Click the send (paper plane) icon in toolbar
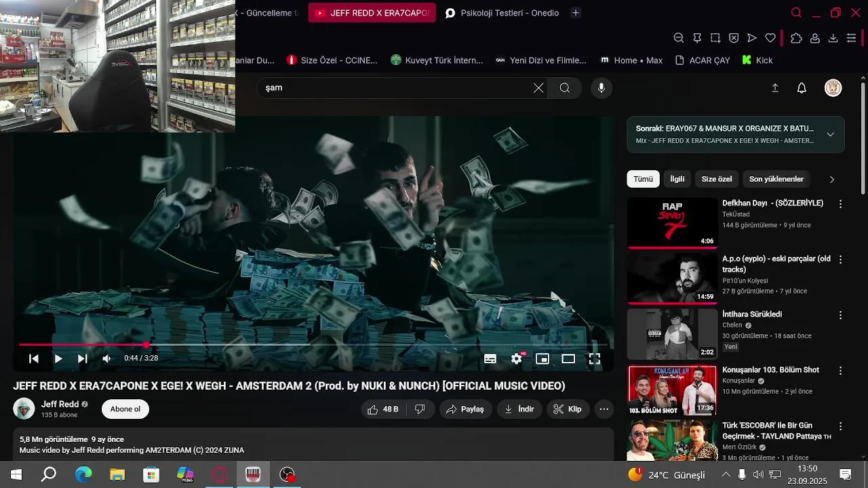Viewport: 868px width, 488px height. point(752,38)
